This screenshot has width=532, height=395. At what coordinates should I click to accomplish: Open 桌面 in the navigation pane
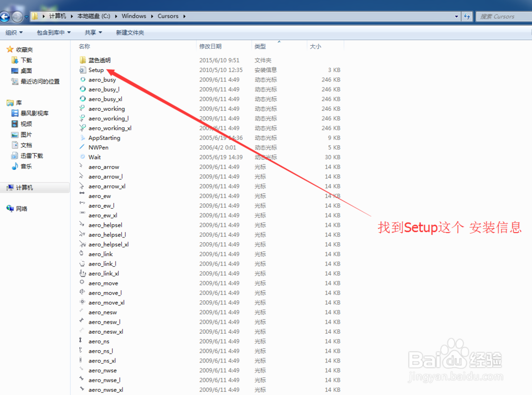(x=27, y=71)
